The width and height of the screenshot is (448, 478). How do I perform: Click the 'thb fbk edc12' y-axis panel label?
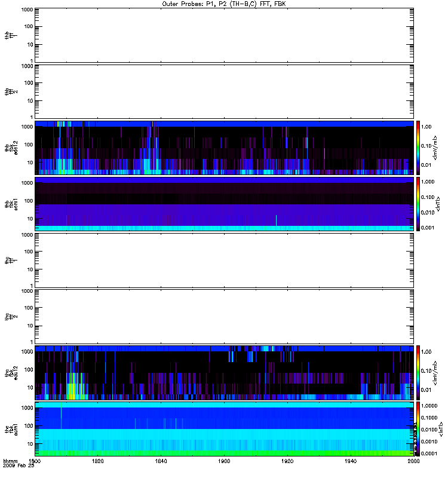click(11, 148)
